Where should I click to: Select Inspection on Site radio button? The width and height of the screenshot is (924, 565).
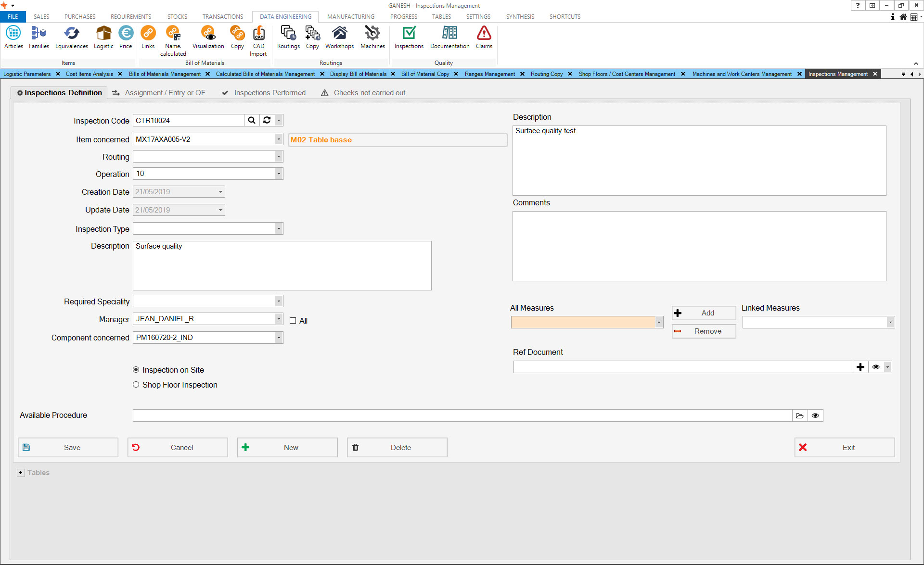[x=136, y=370]
